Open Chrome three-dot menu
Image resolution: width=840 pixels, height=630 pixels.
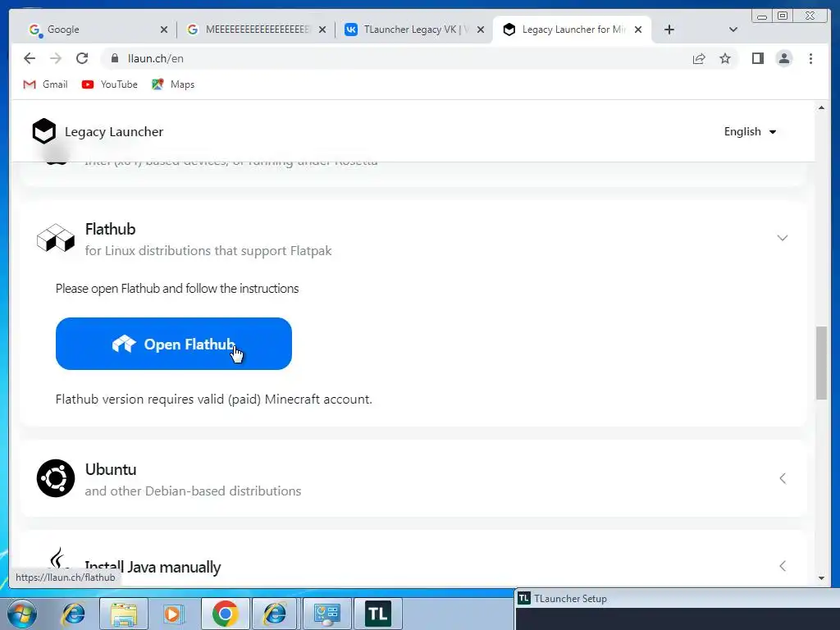tap(810, 58)
